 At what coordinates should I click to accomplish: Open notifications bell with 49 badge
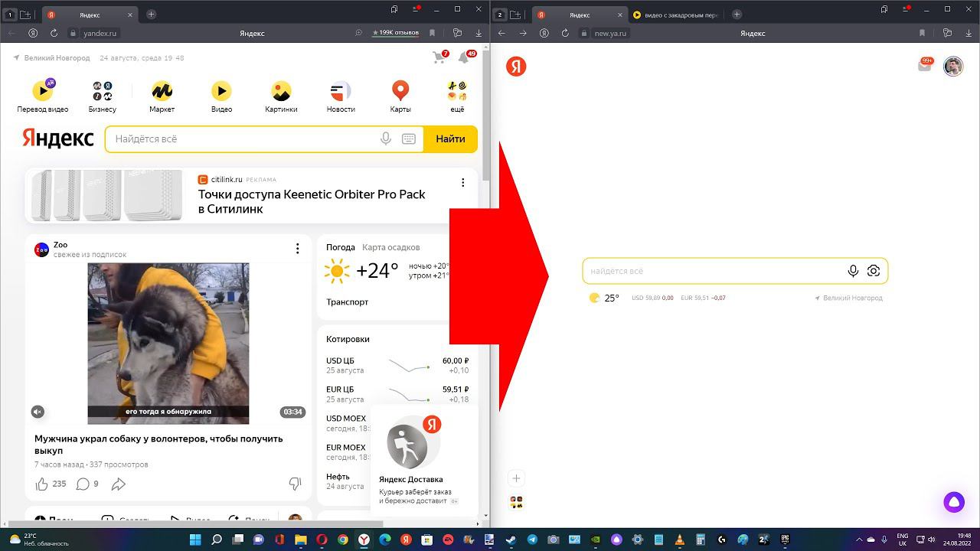pos(465,57)
